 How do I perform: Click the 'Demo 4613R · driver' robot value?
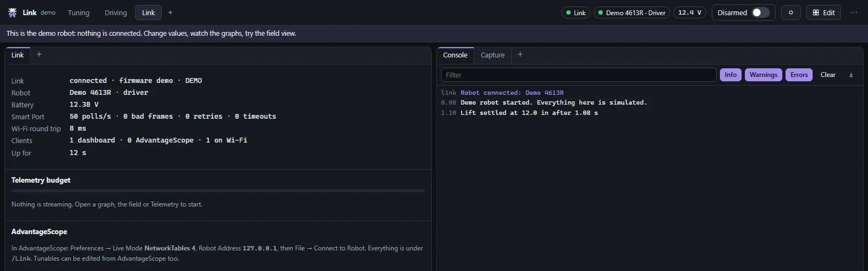click(x=108, y=93)
